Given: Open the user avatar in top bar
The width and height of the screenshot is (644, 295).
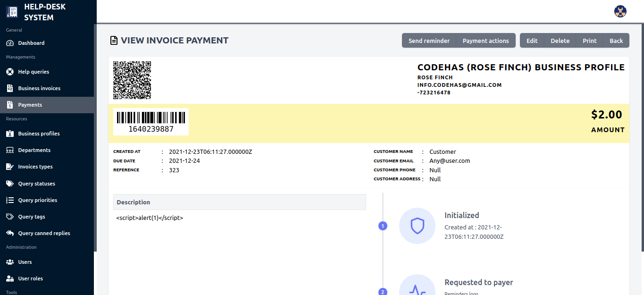Looking at the screenshot, I should pyautogui.click(x=620, y=11).
